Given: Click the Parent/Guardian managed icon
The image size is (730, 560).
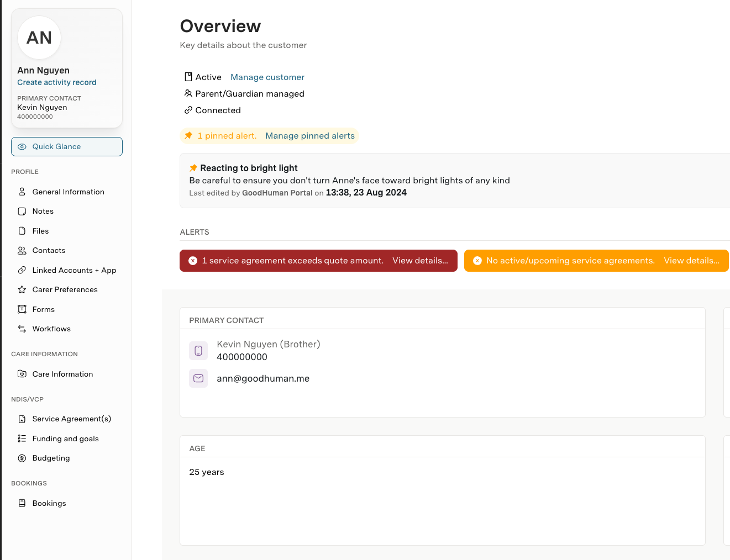Looking at the screenshot, I should pyautogui.click(x=188, y=93).
